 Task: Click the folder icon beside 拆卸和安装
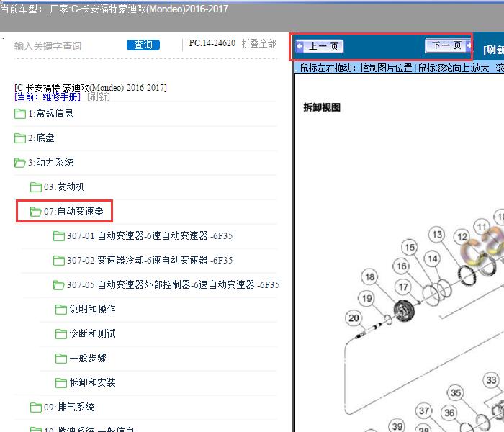[x=61, y=382]
